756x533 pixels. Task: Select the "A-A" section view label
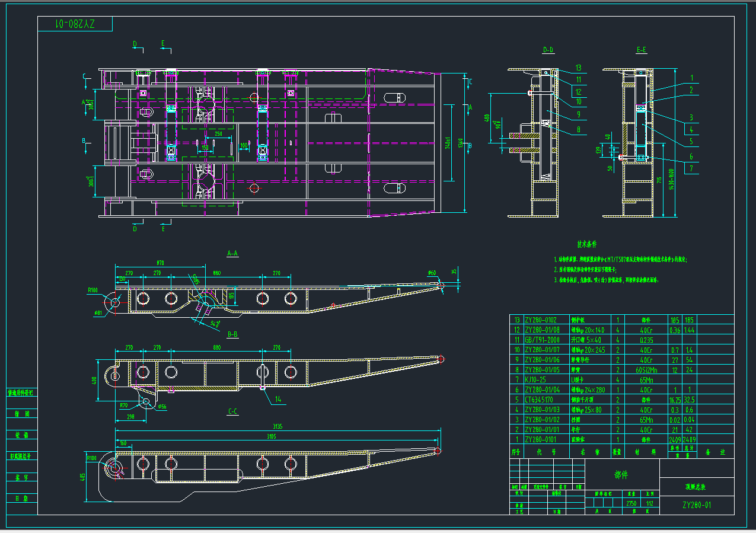[232, 253]
